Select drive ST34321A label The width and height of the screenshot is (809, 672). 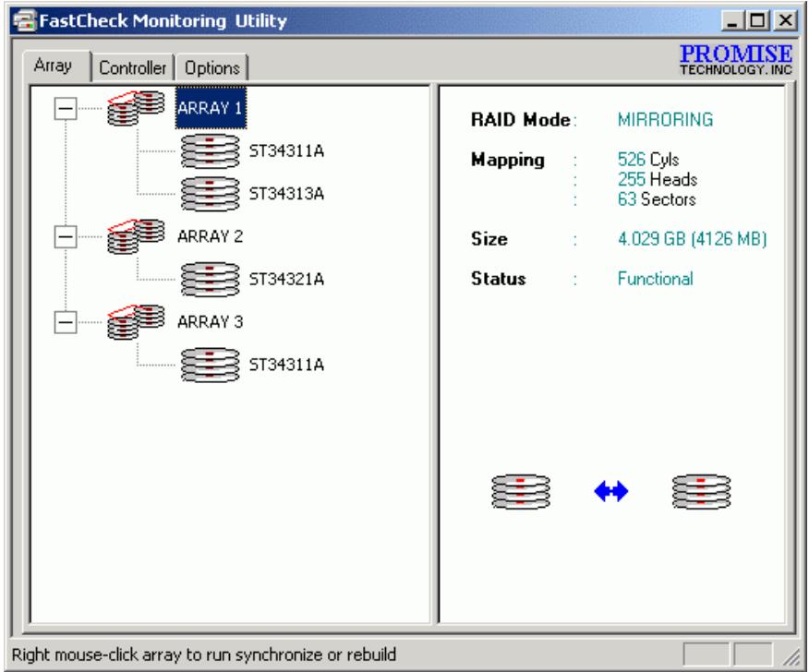(x=286, y=280)
